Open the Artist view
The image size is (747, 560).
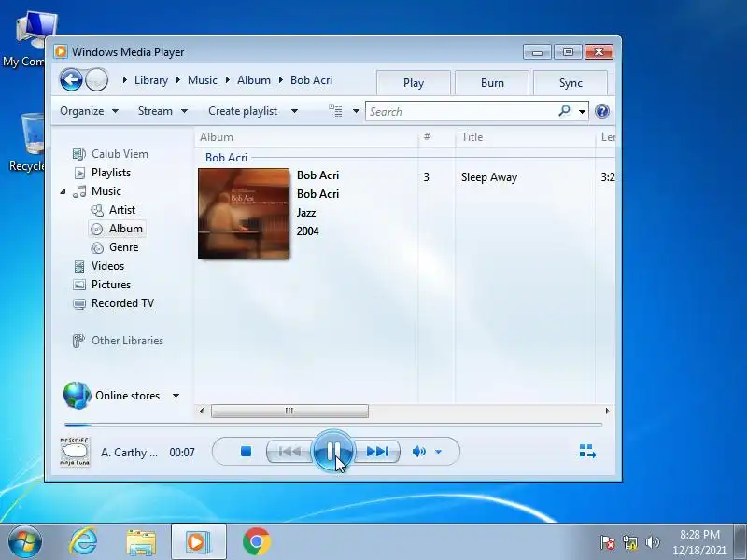click(x=122, y=209)
